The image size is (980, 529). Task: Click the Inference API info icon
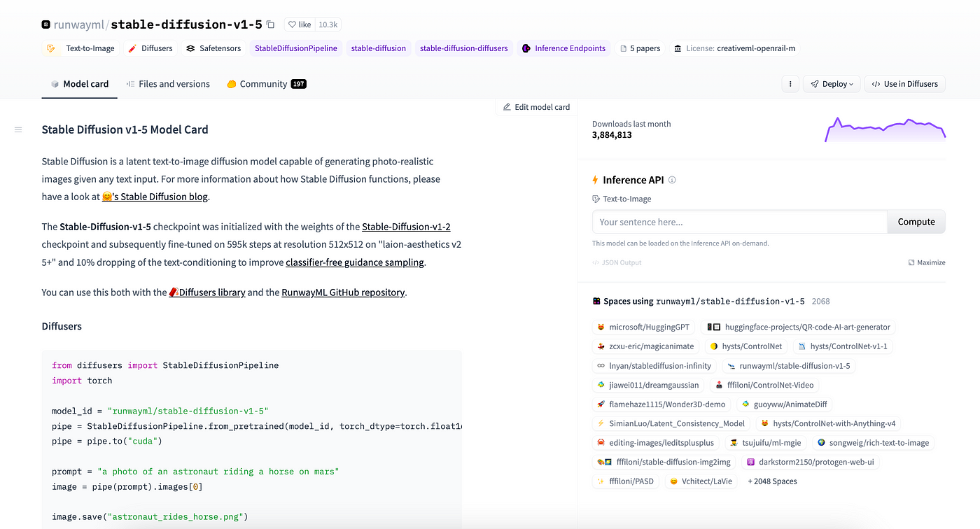pos(672,180)
